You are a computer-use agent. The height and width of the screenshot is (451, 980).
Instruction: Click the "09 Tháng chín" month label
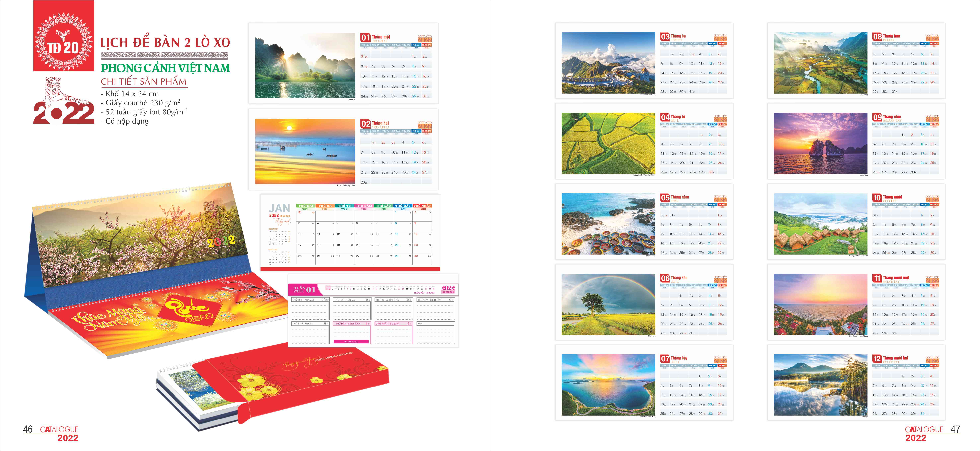pyautogui.click(x=887, y=118)
